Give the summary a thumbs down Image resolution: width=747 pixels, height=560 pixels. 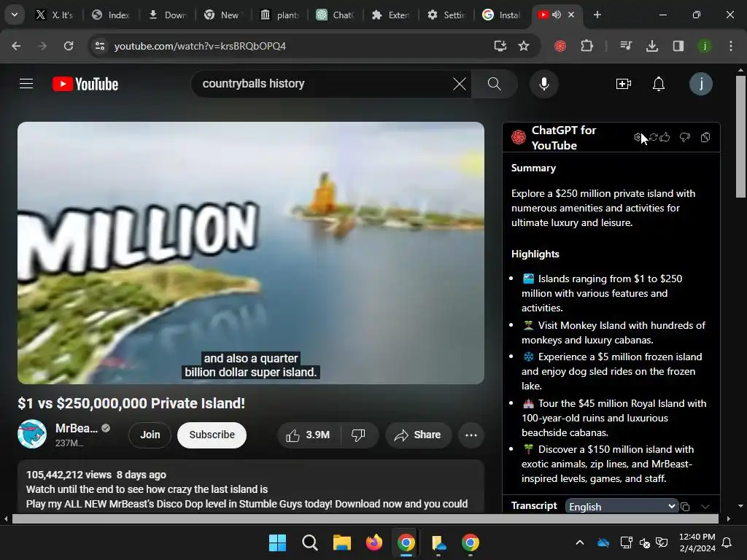click(x=684, y=137)
